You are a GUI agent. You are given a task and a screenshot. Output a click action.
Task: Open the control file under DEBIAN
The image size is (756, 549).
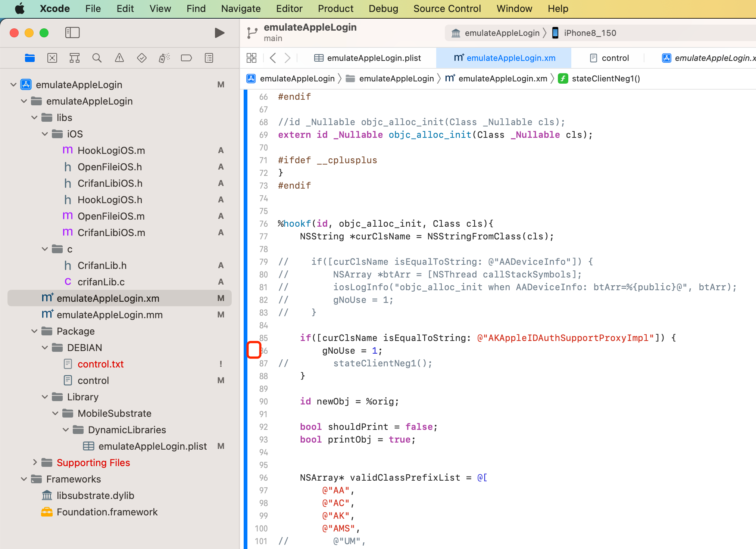119,381
